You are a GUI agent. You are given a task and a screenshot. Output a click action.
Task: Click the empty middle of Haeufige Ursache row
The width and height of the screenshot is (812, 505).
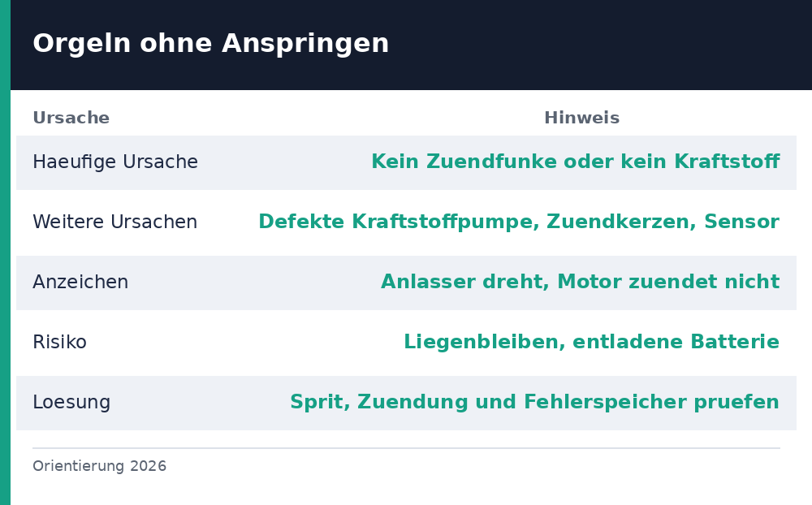point(284,162)
